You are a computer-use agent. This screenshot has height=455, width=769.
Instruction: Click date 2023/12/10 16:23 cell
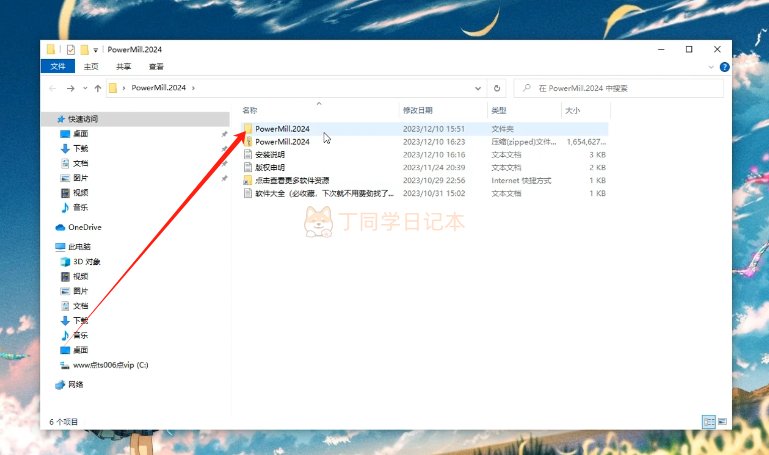[x=434, y=142]
